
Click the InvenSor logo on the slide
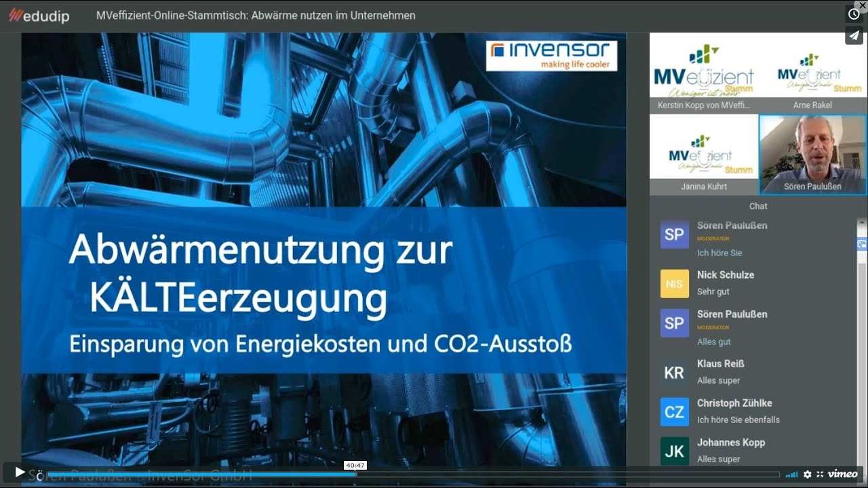coord(551,56)
